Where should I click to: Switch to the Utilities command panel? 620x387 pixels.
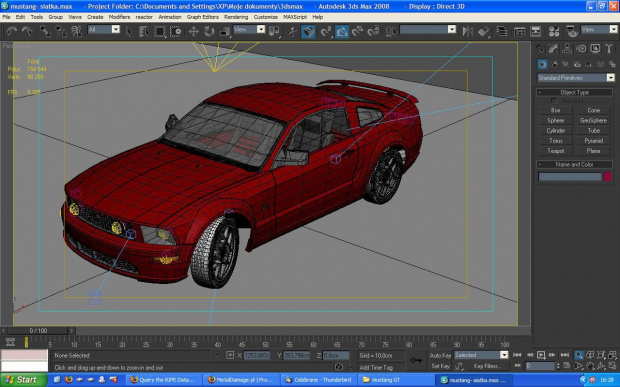click(609, 49)
